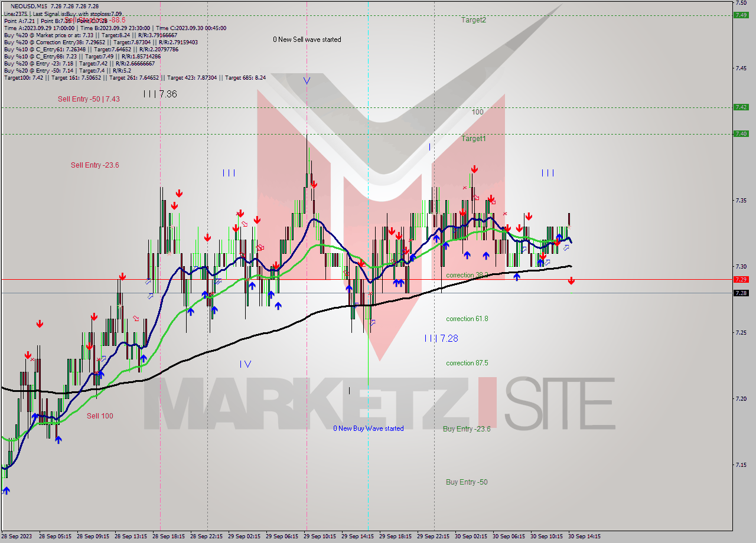Click the 'correction 61.8' level label

coord(467,319)
